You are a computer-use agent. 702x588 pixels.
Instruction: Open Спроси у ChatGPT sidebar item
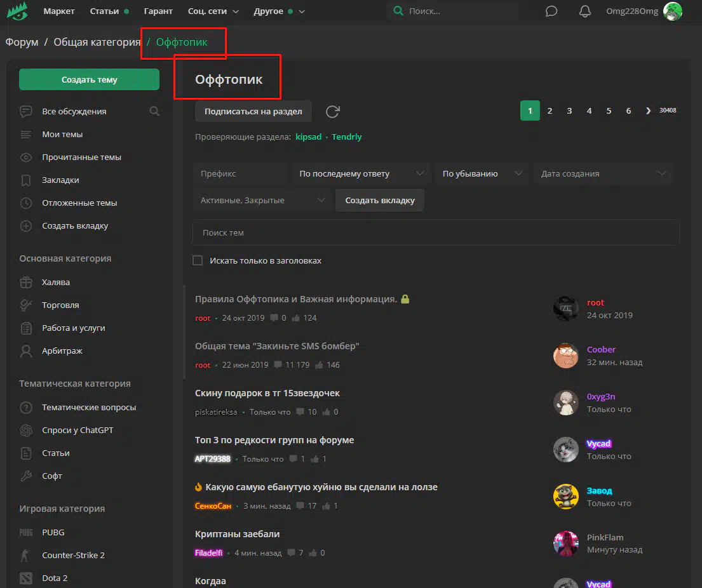[77, 430]
